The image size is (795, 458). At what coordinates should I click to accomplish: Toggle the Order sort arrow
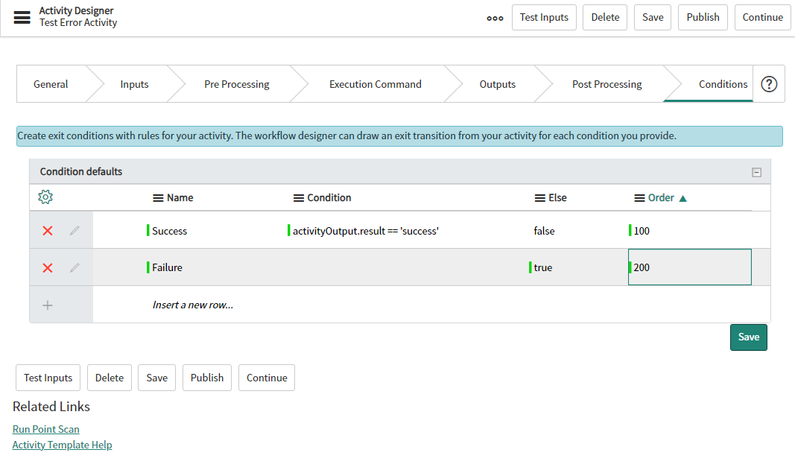(x=683, y=199)
